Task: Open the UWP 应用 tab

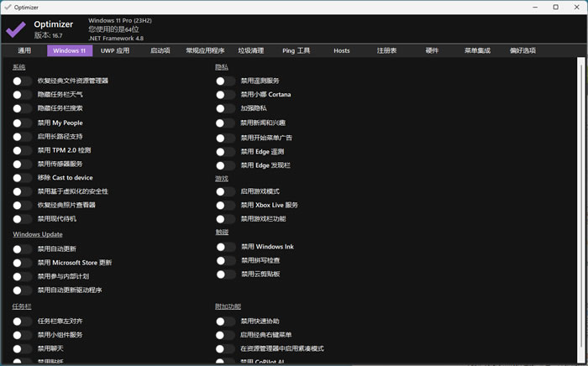Action: [x=115, y=50]
